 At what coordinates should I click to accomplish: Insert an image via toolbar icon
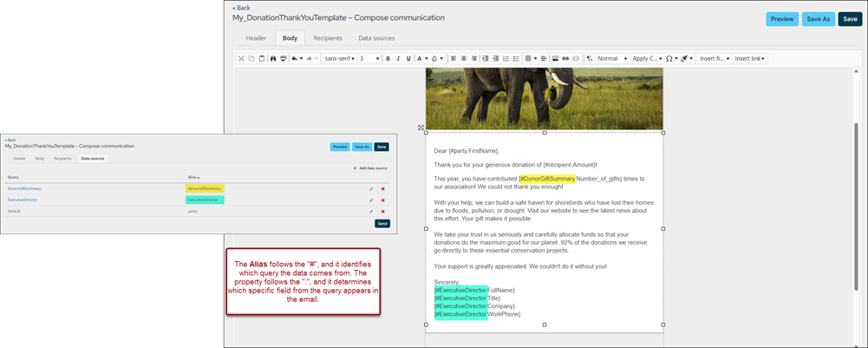[x=555, y=58]
